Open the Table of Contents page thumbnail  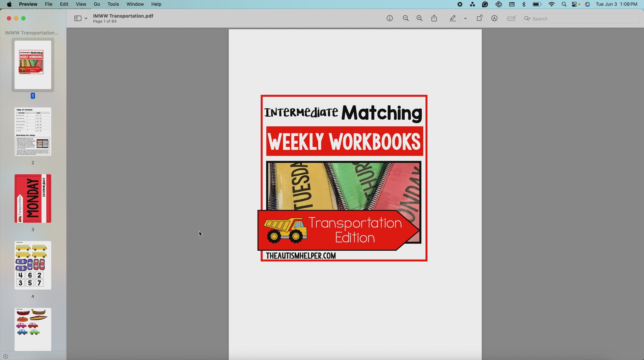33,132
